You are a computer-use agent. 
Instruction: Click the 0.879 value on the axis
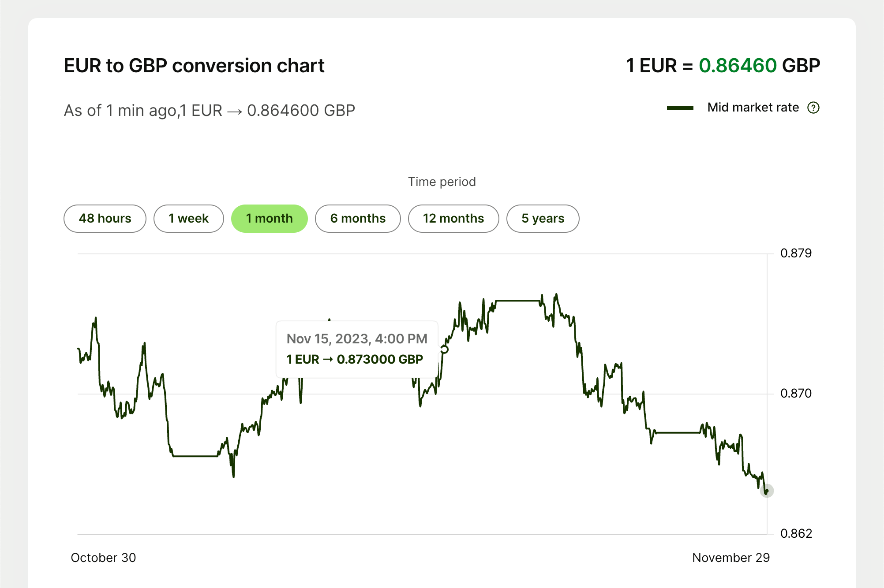coord(797,253)
